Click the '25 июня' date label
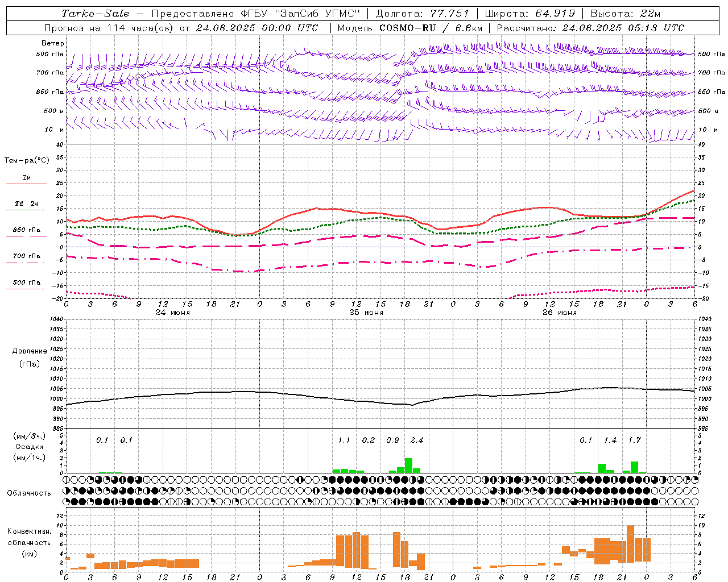The image size is (728, 582). [366, 313]
